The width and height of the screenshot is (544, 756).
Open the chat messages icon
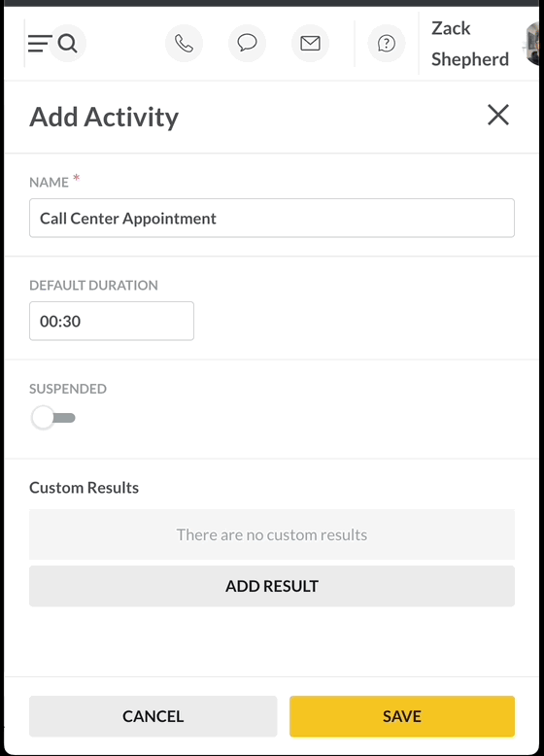click(x=247, y=44)
